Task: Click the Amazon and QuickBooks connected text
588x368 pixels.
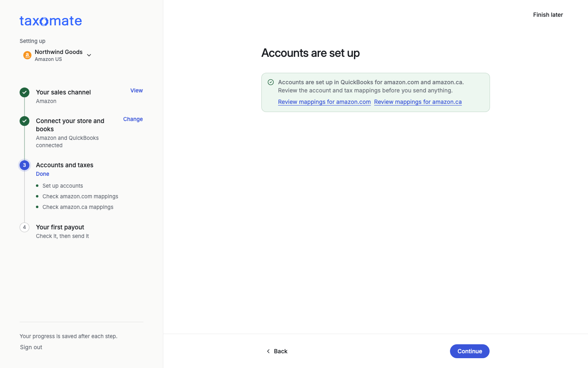Action: (x=67, y=141)
